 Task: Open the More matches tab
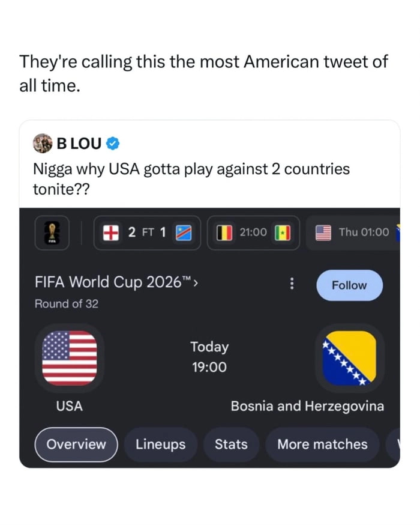(x=322, y=445)
